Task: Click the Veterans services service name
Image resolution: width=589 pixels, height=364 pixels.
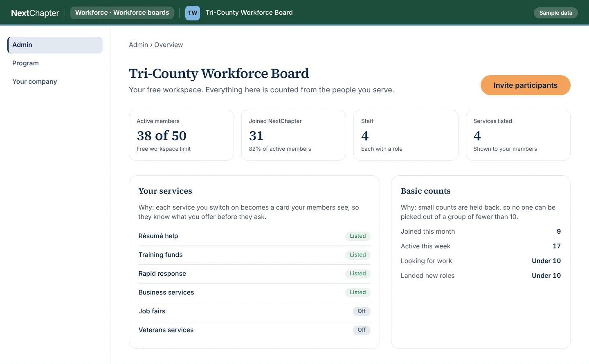Action: (x=166, y=330)
